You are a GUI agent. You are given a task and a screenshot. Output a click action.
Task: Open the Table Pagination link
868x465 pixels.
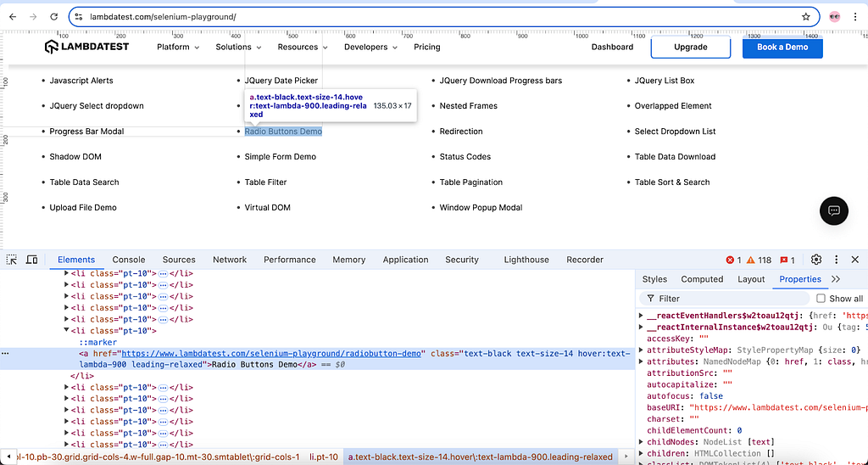pyautogui.click(x=471, y=182)
